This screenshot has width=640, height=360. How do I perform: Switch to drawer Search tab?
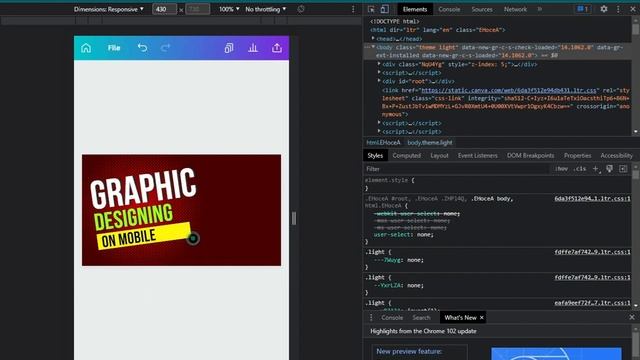pos(421,318)
